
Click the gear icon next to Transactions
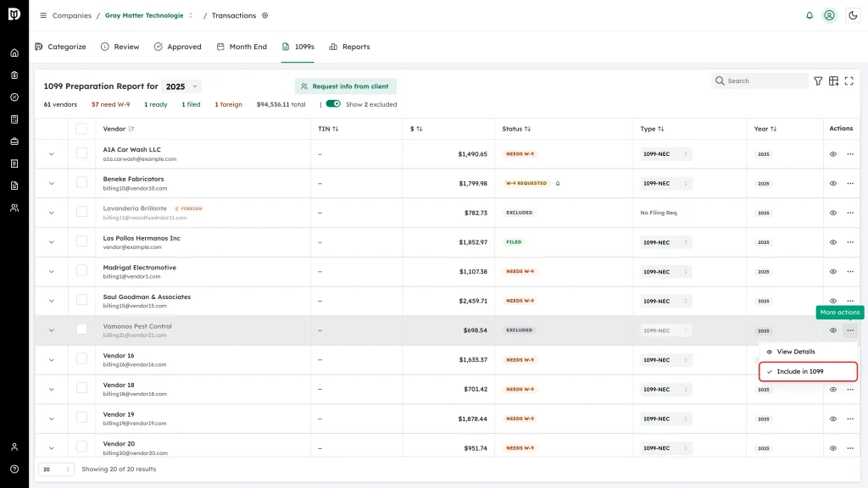pyautogui.click(x=265, y=15)
